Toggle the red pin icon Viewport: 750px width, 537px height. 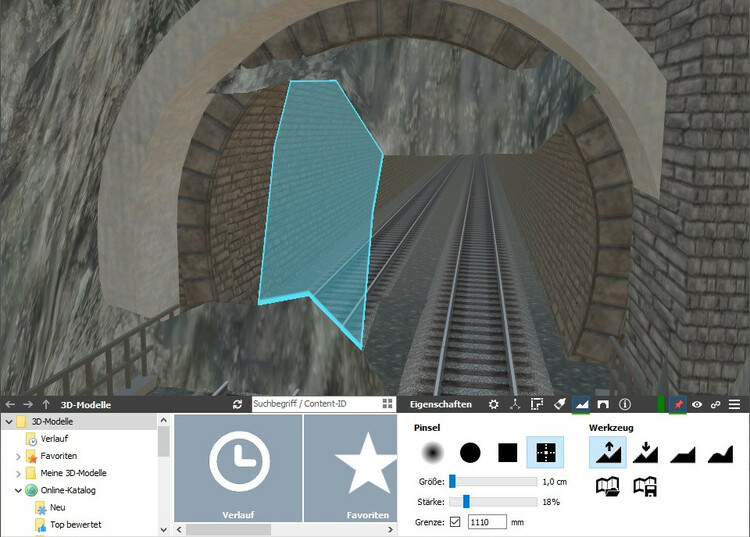coord(678,405)
